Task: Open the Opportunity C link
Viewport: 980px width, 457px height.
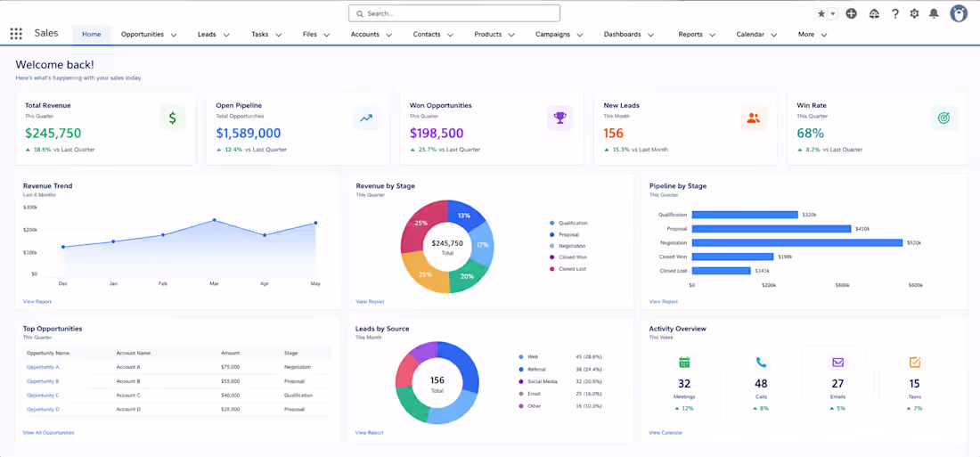Action: coord(43,396)
